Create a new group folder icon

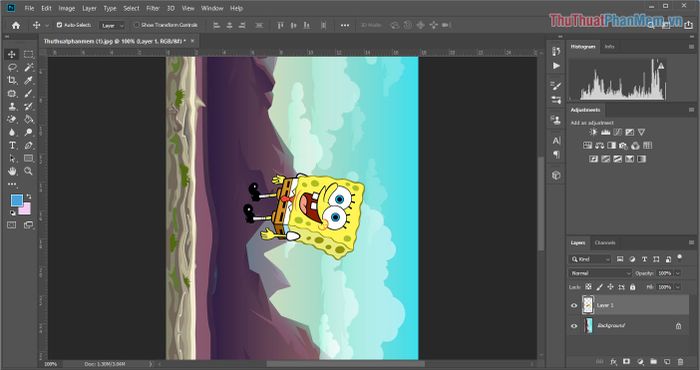(654, 362)
